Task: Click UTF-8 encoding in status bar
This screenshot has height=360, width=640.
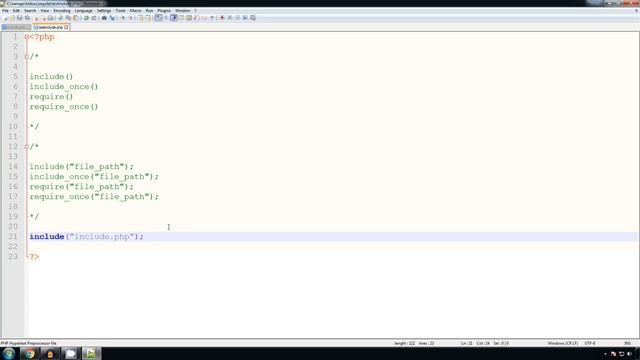Action: 590,343
